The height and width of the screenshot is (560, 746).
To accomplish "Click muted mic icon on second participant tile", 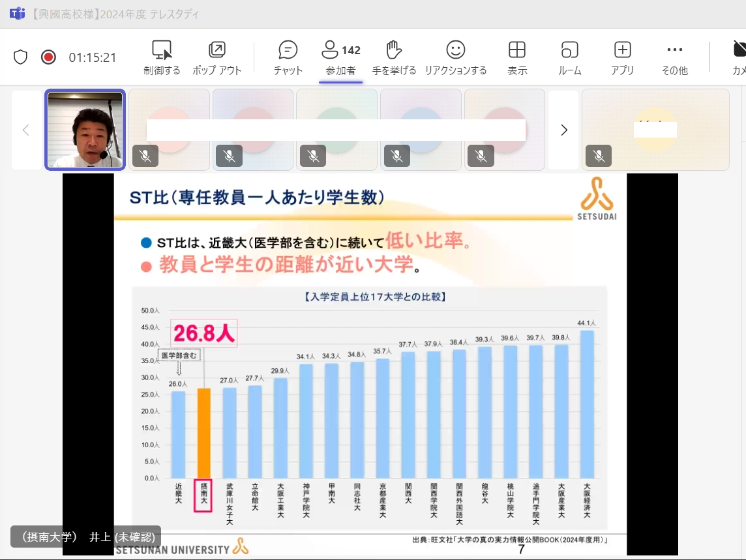I will [x=229, y=156].
